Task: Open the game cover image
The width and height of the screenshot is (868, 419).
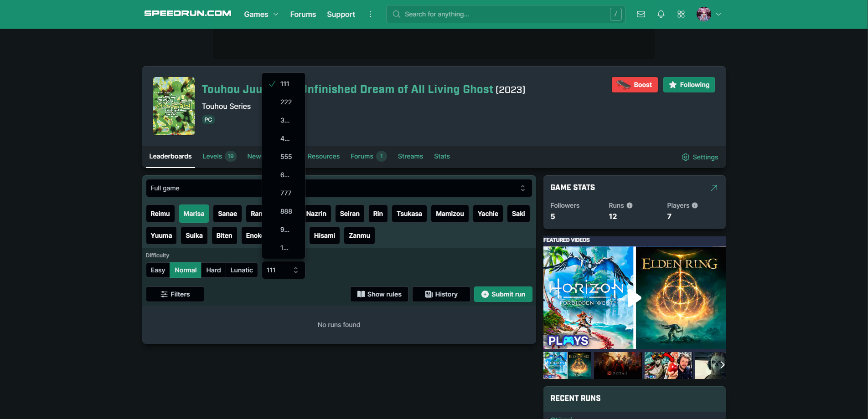Action: point(174,106)
